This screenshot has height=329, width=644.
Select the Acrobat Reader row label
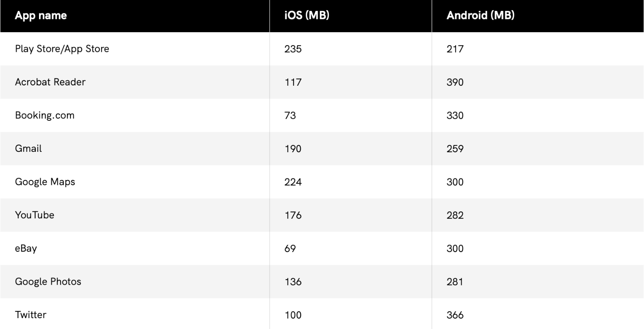(50, 82)
